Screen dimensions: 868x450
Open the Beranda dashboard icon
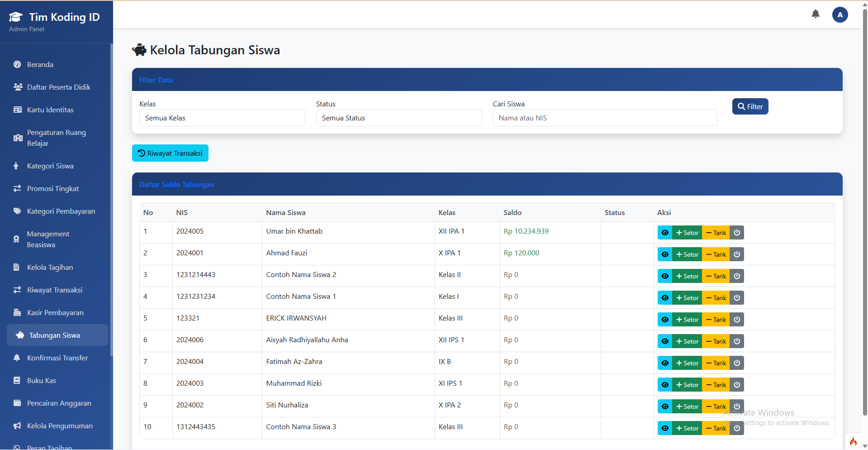click(17, 64)
